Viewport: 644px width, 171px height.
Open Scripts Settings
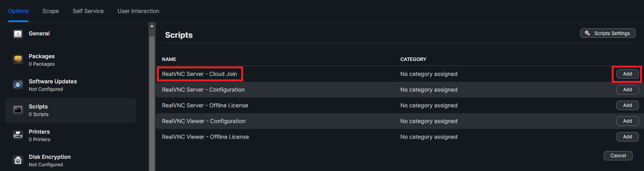click(608, 33)
